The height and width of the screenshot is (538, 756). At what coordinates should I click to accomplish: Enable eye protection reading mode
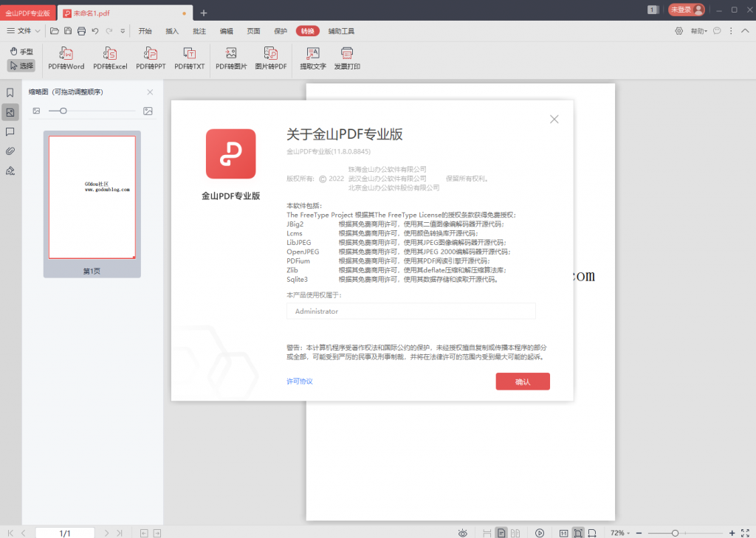click(x=463, y=532)
